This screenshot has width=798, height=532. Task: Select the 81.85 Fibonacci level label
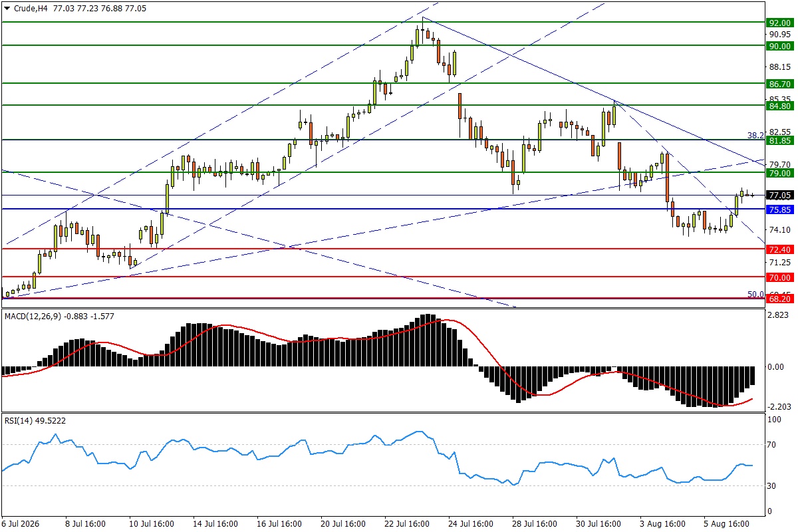coord(779,140)
